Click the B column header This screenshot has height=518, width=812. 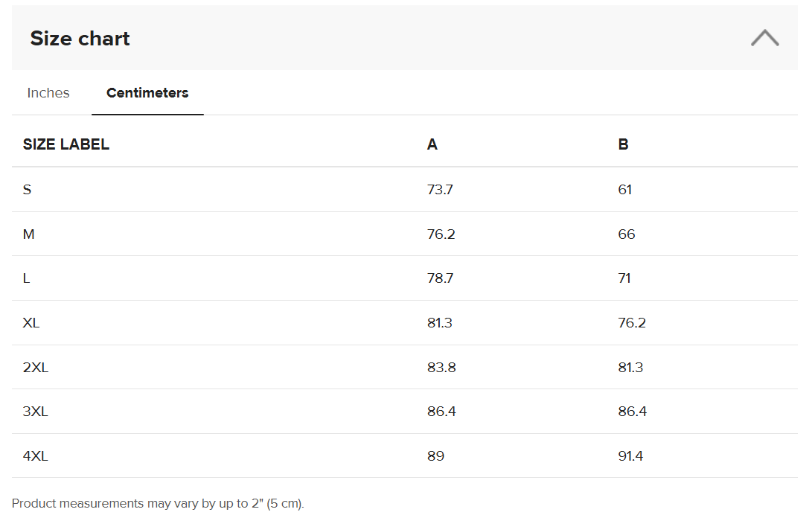point(623,144)
